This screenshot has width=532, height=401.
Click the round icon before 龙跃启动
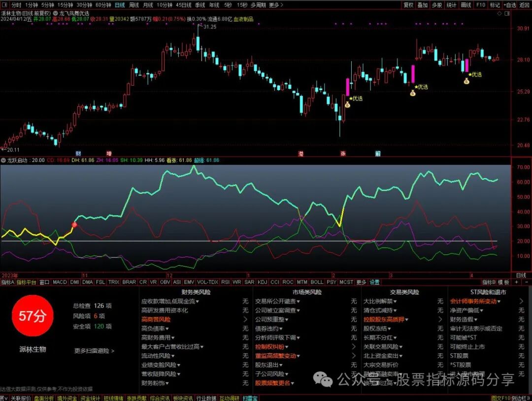click(x=3, y=160)
